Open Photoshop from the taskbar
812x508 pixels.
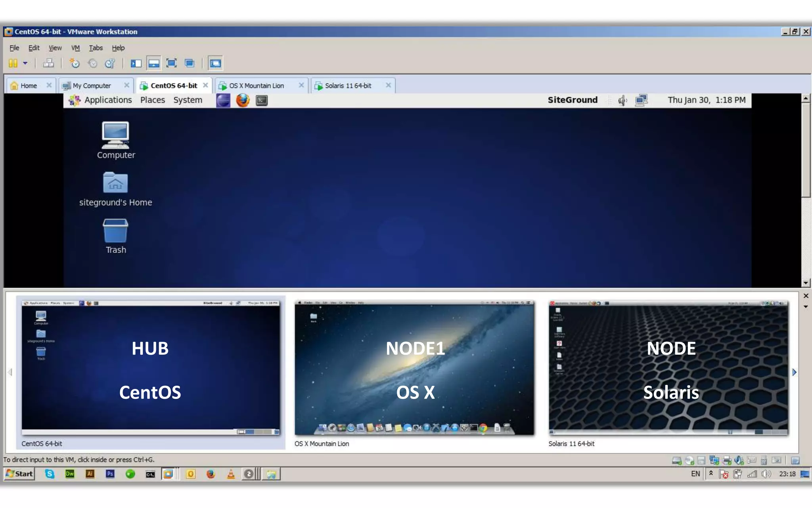pyautogui.click(x=110, y=474)
